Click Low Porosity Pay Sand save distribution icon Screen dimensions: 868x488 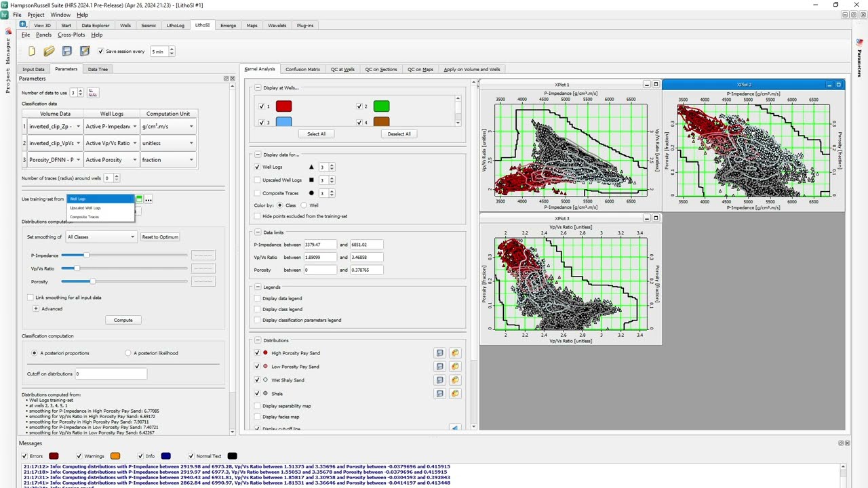(x=440, y=367)
